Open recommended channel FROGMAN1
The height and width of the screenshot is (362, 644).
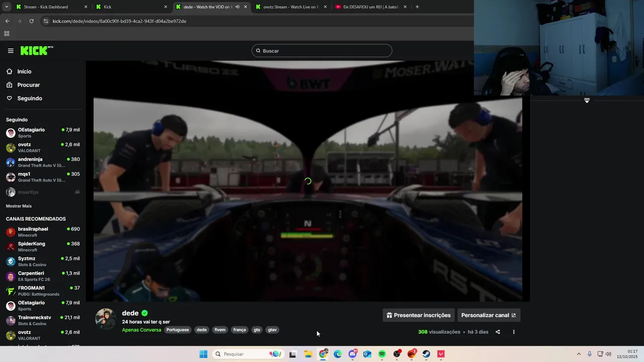point(43,291)
